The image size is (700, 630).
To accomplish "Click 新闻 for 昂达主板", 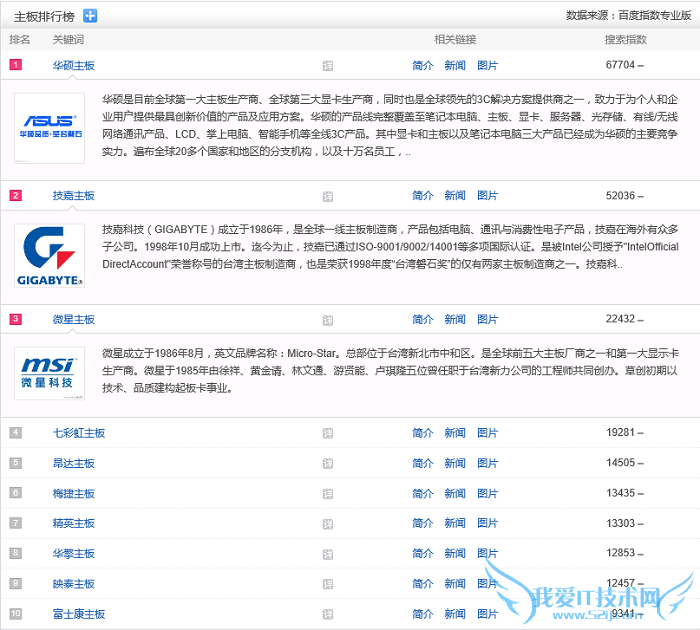I will pos(455,463).
